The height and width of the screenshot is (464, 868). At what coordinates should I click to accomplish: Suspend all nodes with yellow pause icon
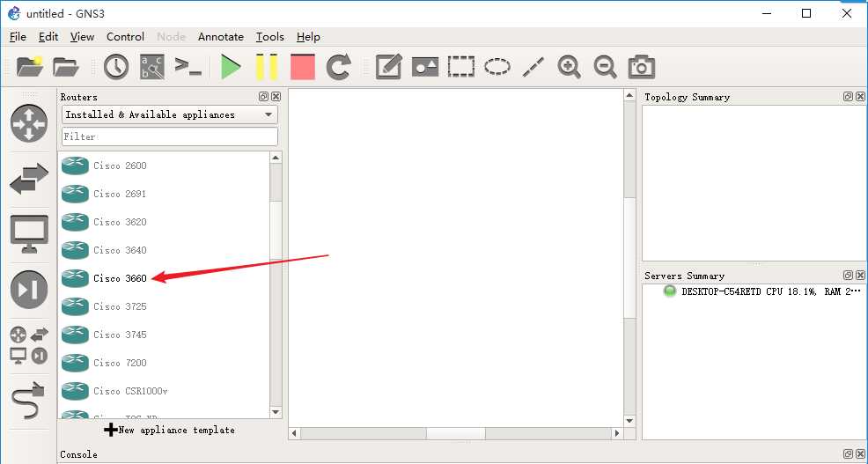point(266,67)
